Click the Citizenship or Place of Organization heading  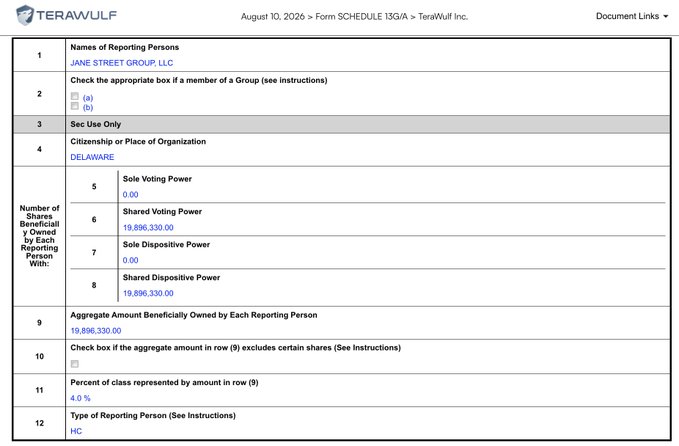point(138,142)
